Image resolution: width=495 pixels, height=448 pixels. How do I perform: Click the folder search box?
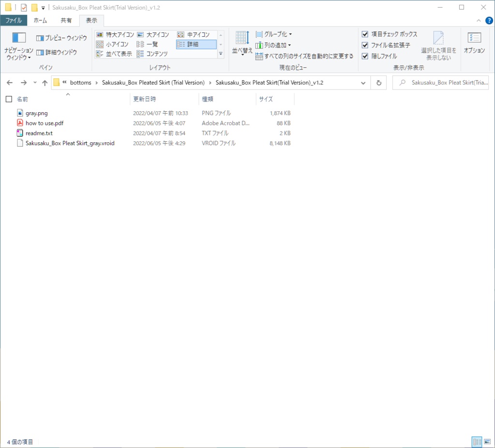[x=441, y=83]
